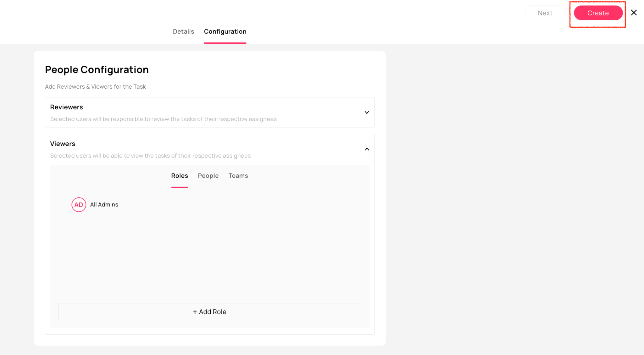
Task: Click the plus icon on Add Role
Action: point(195,312)
